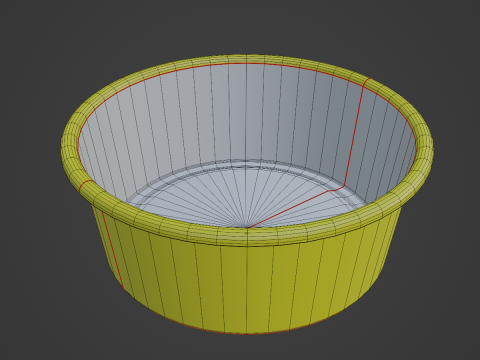Click the short red seam crossing upper-right rim
480x360 pixels.
pyautogui.click(x=367, y=82)
